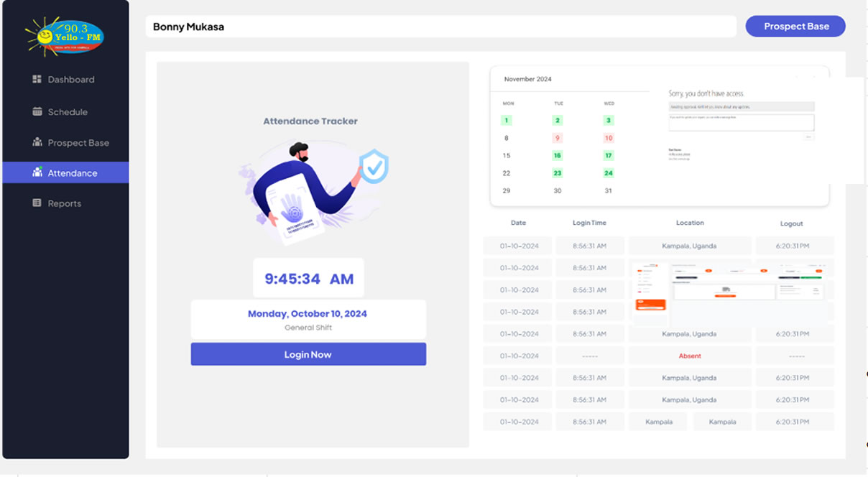Open the Dashboard menu item

pyautogui.click(x=70, y=80)
